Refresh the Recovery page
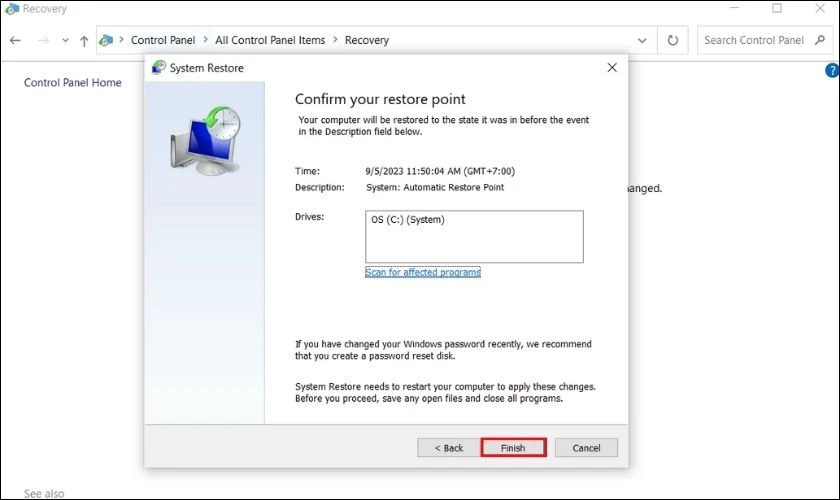The width and height of the screenshot is (840, 500). point(672,40)
